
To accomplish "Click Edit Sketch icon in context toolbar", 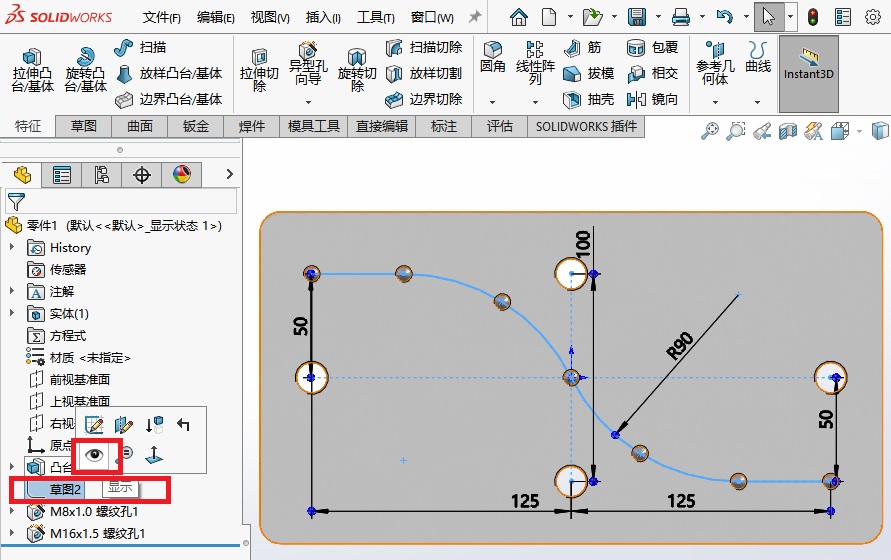I will click(x=95, y=425).
